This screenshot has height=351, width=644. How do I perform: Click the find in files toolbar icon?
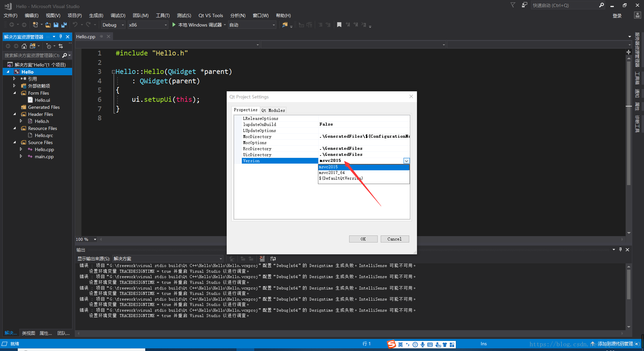pyautogui.click(x=285, y=25)
